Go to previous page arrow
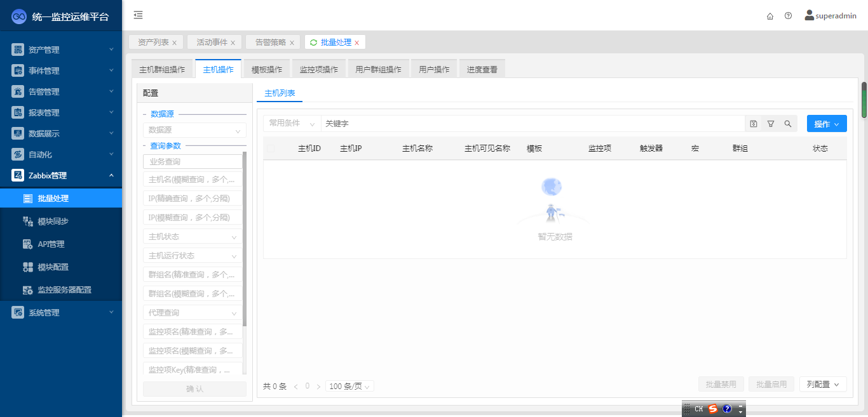 pos(295,386)
